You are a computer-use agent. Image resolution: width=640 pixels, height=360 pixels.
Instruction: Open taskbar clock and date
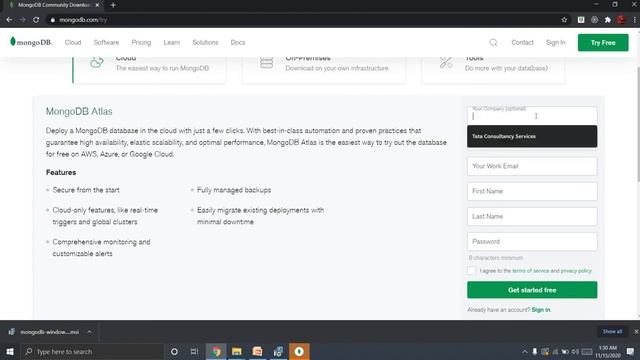pos(608,351)
